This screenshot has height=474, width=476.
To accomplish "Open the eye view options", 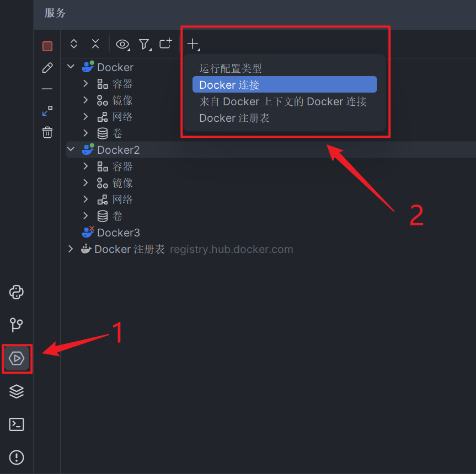I will 122,45.
